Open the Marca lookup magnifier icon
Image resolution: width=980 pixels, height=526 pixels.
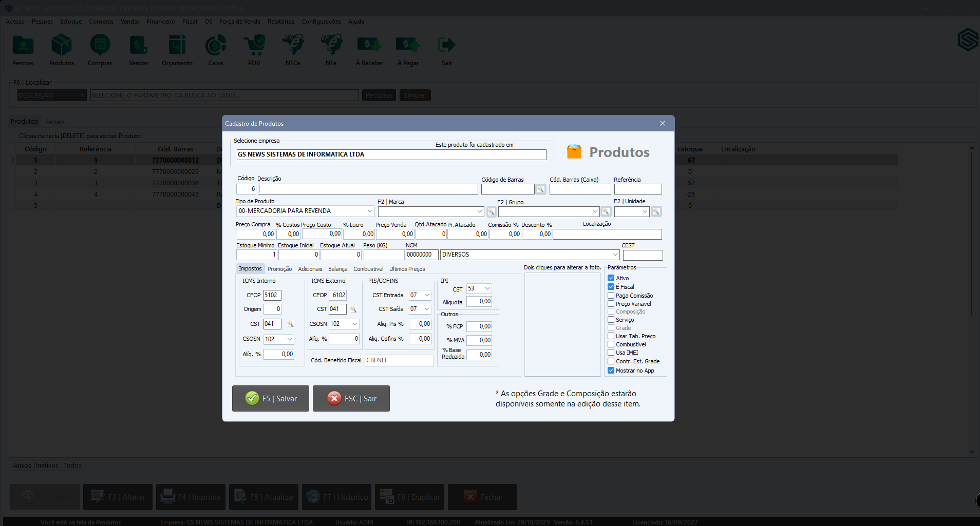coord(491,211)
